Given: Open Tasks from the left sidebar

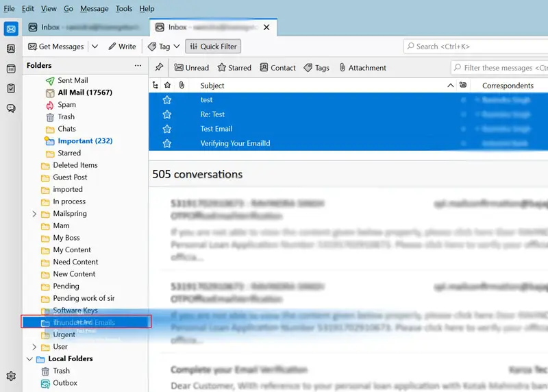Looking at the screenshot, I should 11,88.
